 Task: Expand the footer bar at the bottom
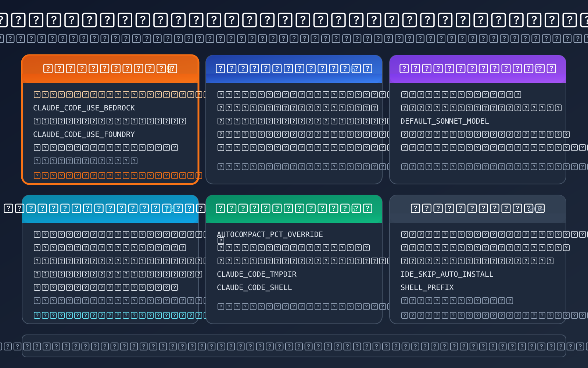click(x=294, y=346)
